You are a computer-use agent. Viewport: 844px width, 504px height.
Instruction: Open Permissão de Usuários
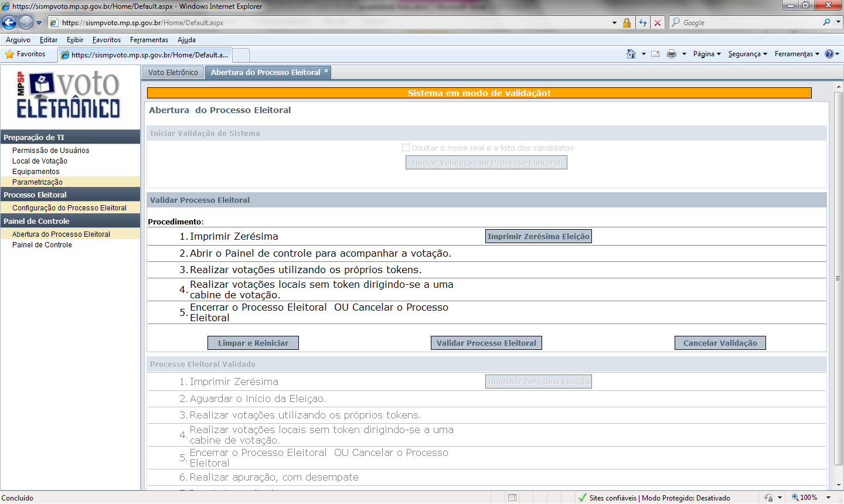(x=51, y=151)
